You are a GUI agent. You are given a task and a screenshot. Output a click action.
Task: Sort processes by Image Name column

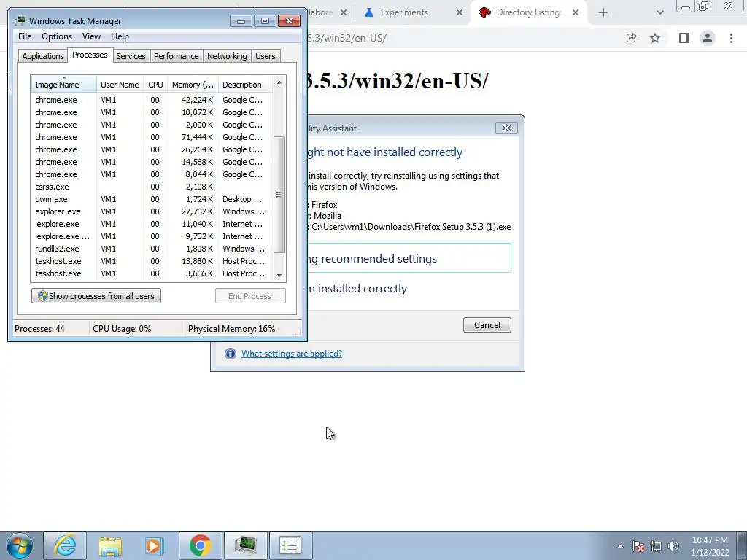pos(64,85)
